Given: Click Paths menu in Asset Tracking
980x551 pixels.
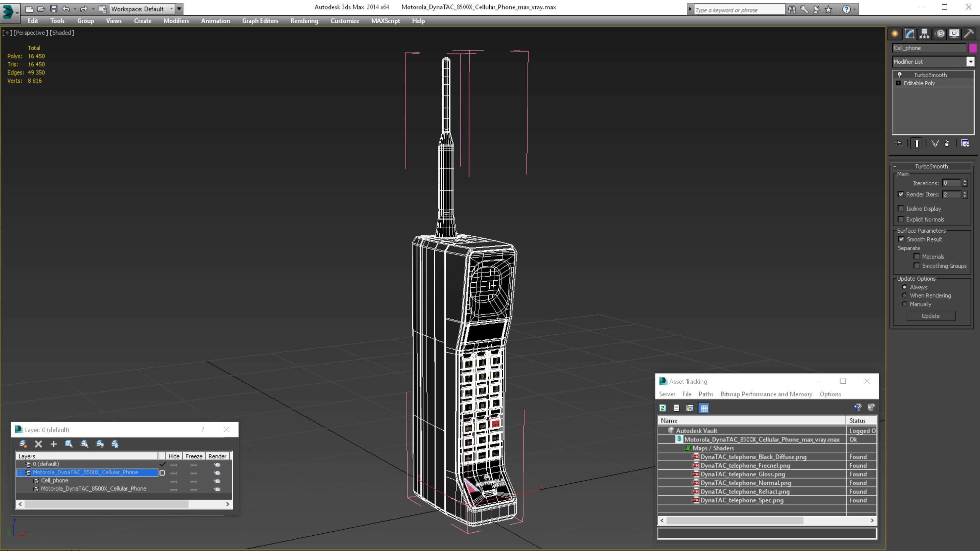Looking at the screenshot, I should click(706, 394).
